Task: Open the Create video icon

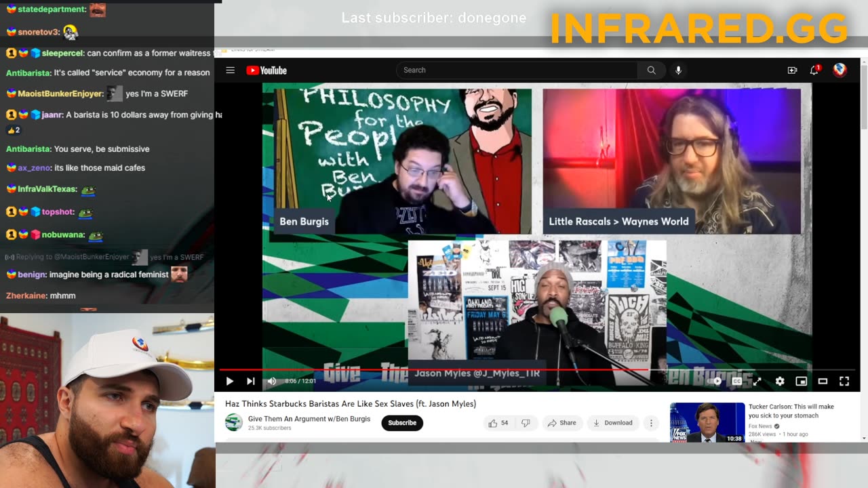Action: pos(792,70)
